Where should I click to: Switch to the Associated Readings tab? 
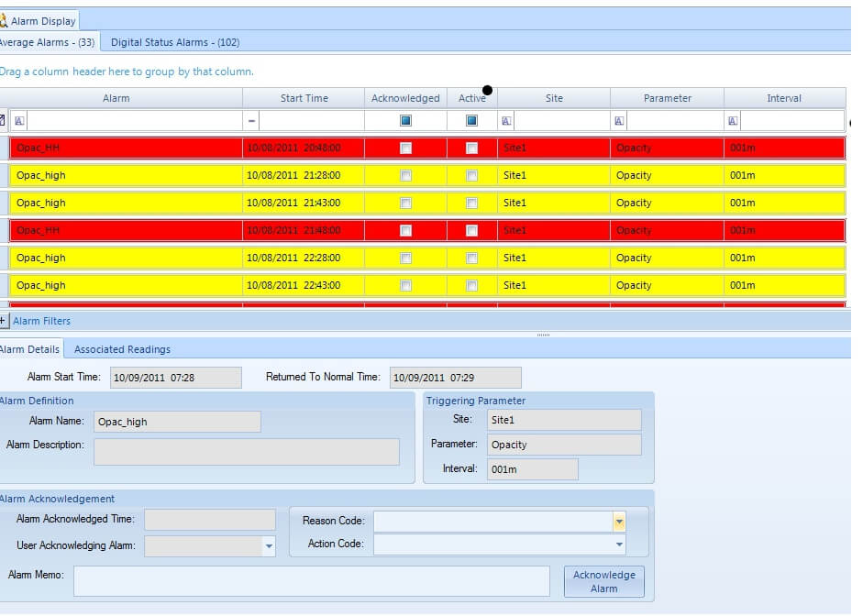point(122,349)
